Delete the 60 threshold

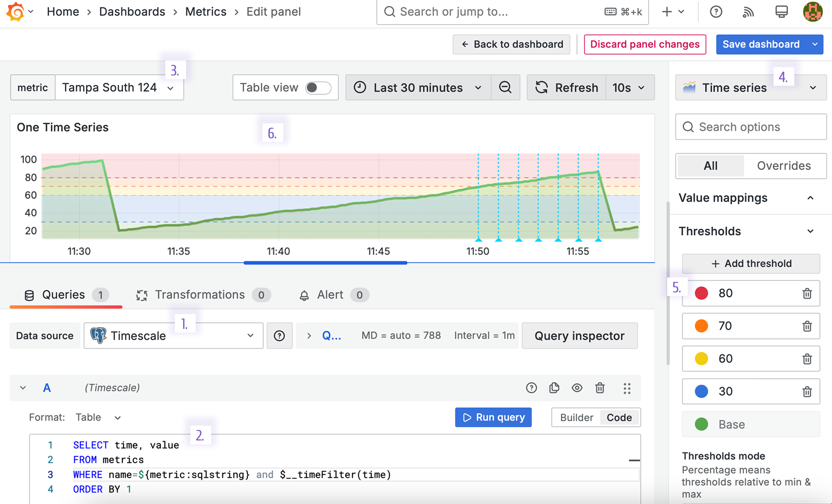click(807, 359)
